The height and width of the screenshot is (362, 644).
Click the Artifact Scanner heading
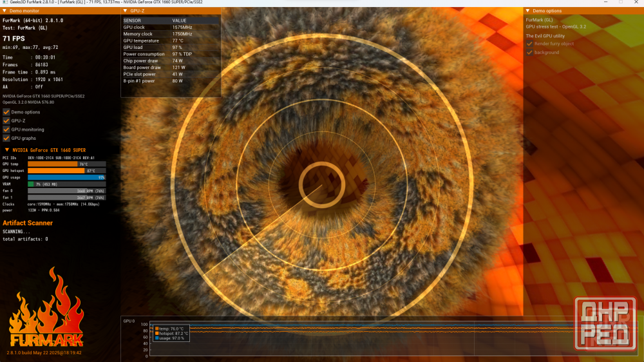[x=28, y=223]
